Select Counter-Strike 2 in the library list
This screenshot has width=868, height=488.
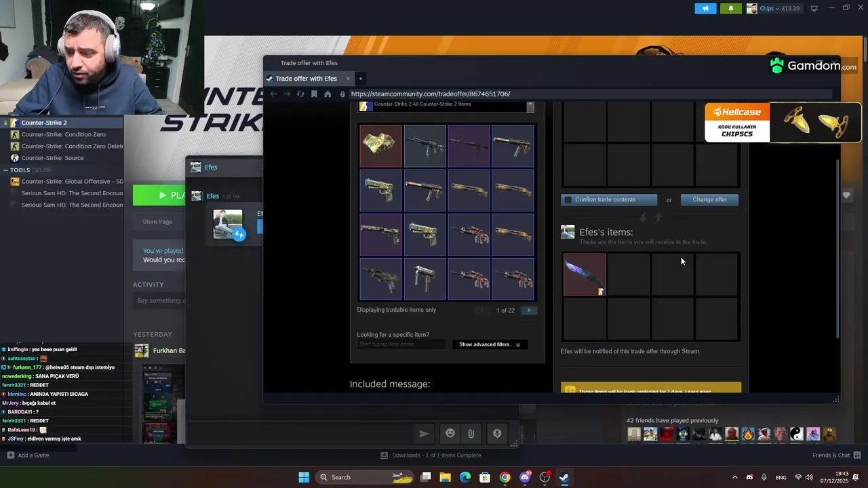62,123
